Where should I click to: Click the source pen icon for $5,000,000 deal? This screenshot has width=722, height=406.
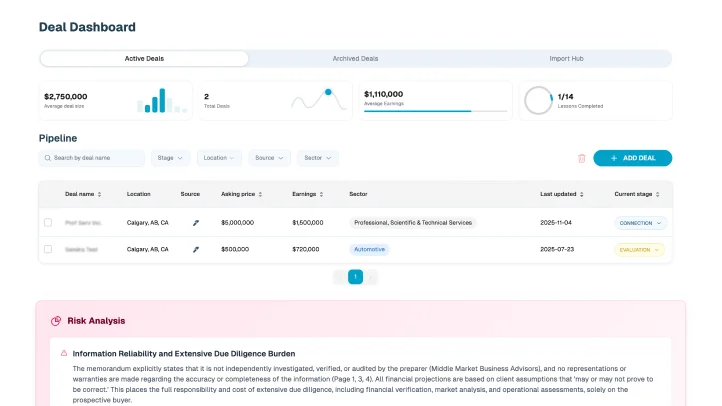[196, 223]
